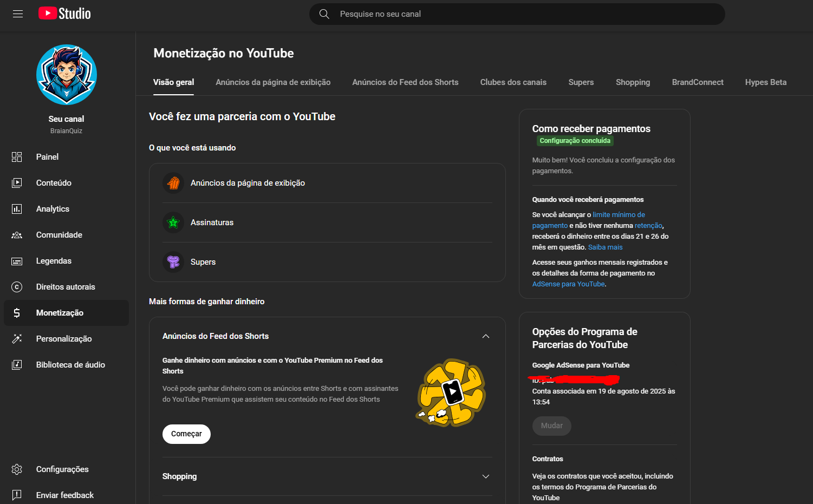Open Personalização in the sidebar

(67, 339)
